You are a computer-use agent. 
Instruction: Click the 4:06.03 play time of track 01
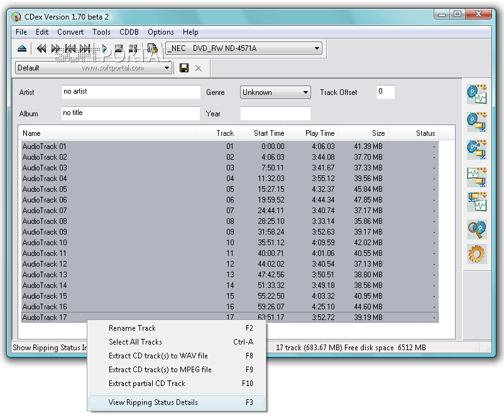pyautogui.click(x=323, y=146)
